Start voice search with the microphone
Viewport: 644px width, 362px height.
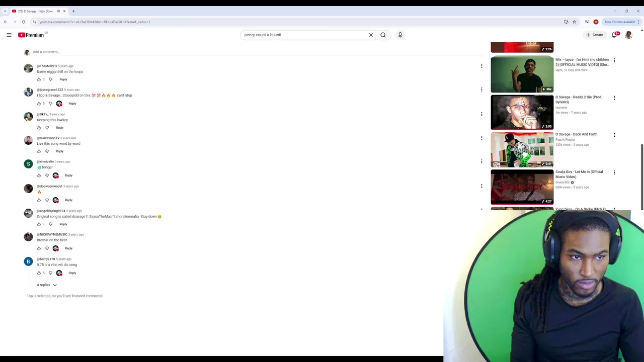click(x=400, y=35)
